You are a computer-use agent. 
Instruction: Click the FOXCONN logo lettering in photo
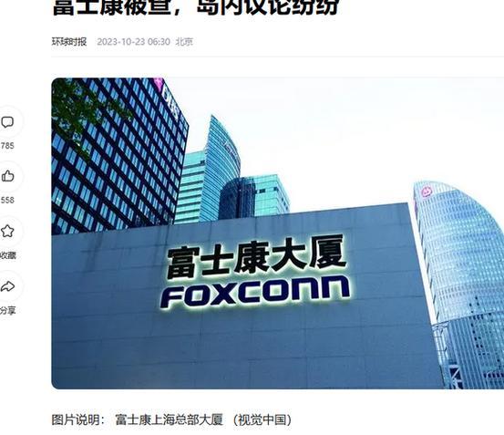tap(255, 292)
